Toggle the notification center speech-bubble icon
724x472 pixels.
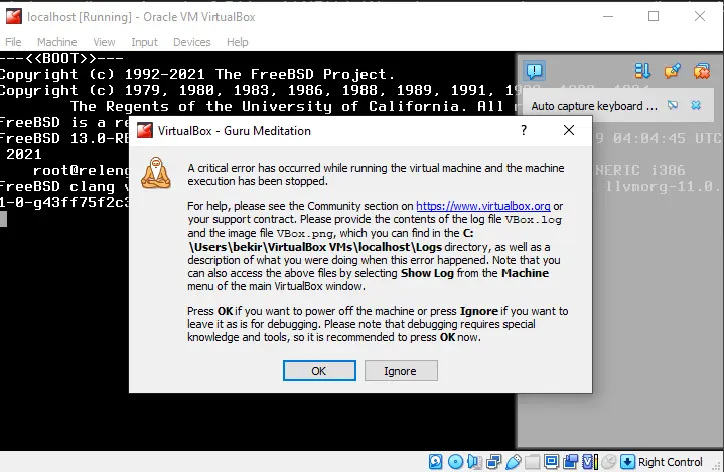535,71
